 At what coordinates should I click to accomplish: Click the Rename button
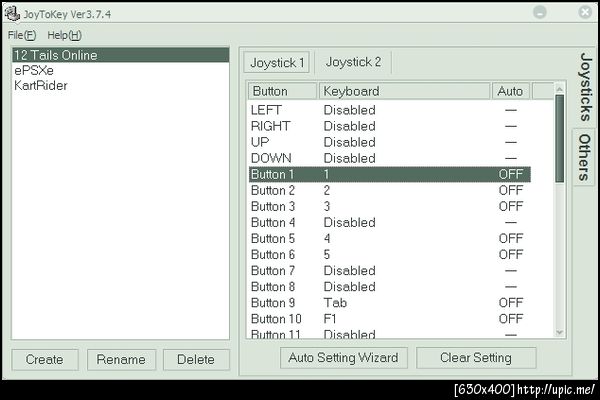pos(121,360)
